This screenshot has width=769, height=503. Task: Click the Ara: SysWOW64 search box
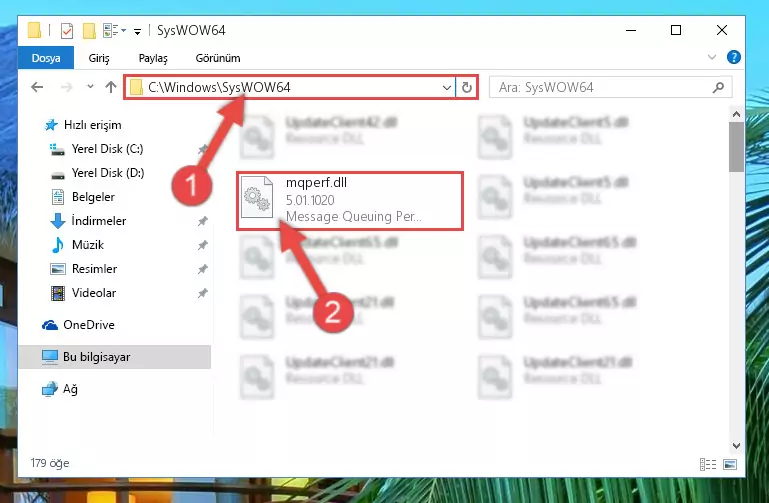point(610,87)
